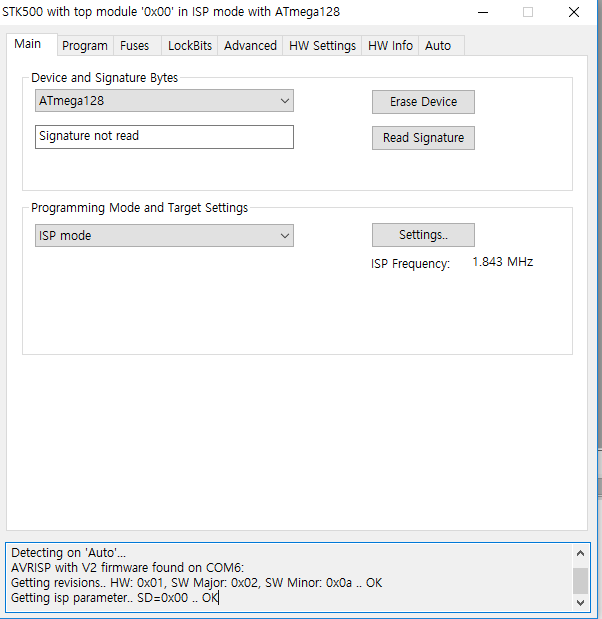Switch to the HW Settings tab

(x=322, y=46)
